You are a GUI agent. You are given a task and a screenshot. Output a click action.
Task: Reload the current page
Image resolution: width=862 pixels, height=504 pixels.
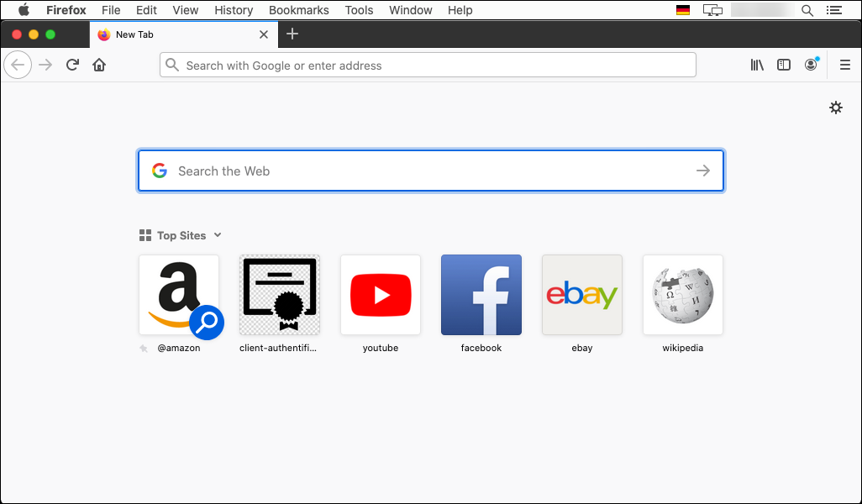click(x=72, y=65)
